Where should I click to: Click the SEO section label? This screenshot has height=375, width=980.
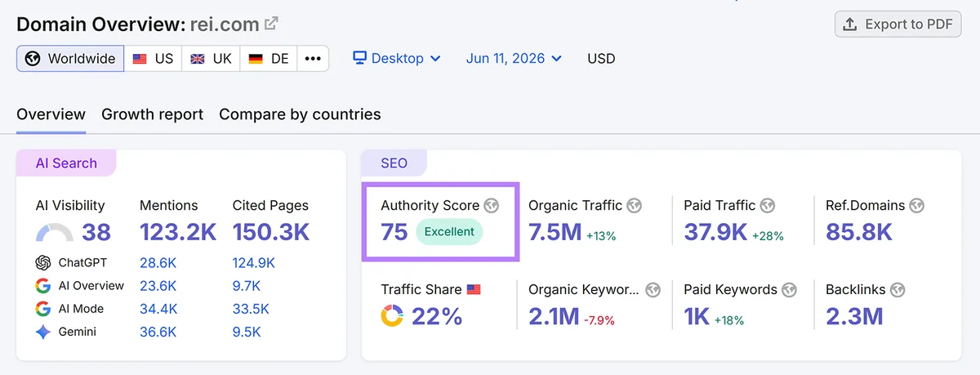pos(394,163)
